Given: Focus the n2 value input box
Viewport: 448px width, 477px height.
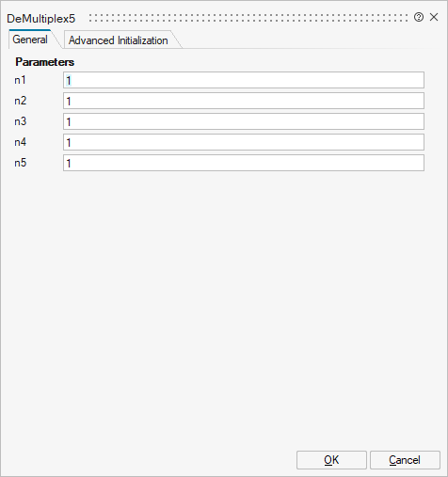Looking at the screenshot, I should (244, 101).
